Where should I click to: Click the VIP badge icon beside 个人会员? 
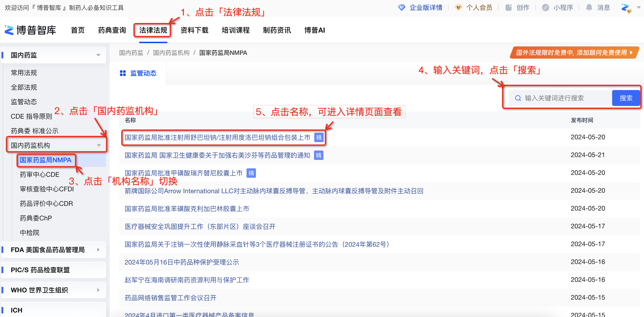458,8
